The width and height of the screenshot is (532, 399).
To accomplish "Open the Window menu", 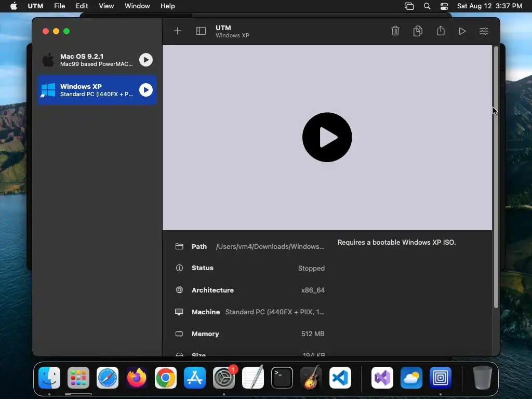I will click(x=137, y=6).
